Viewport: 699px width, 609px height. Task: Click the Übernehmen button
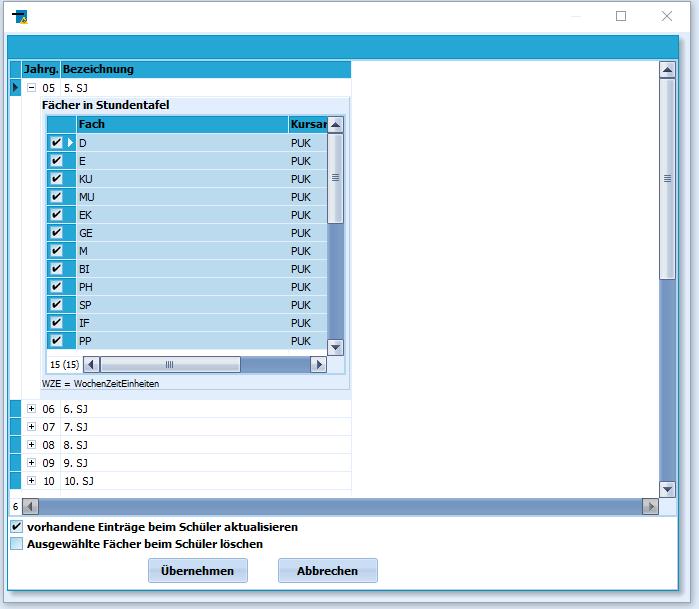(197, 571)
